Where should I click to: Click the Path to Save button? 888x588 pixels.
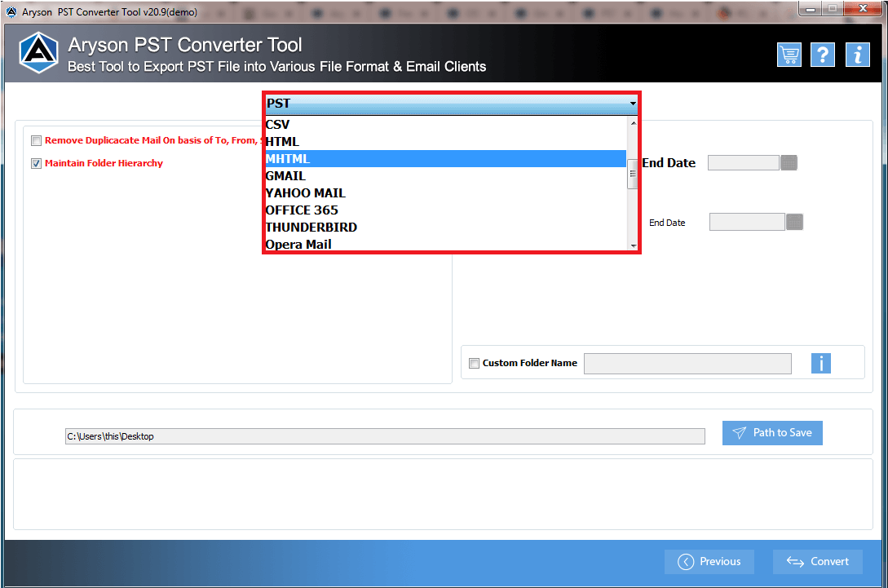(772, 433)
